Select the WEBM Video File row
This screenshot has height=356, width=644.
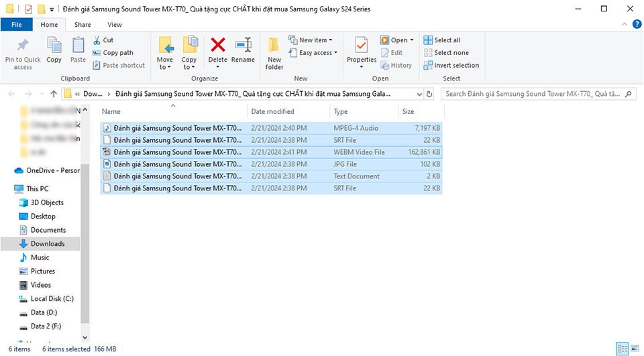coord(271,152)
